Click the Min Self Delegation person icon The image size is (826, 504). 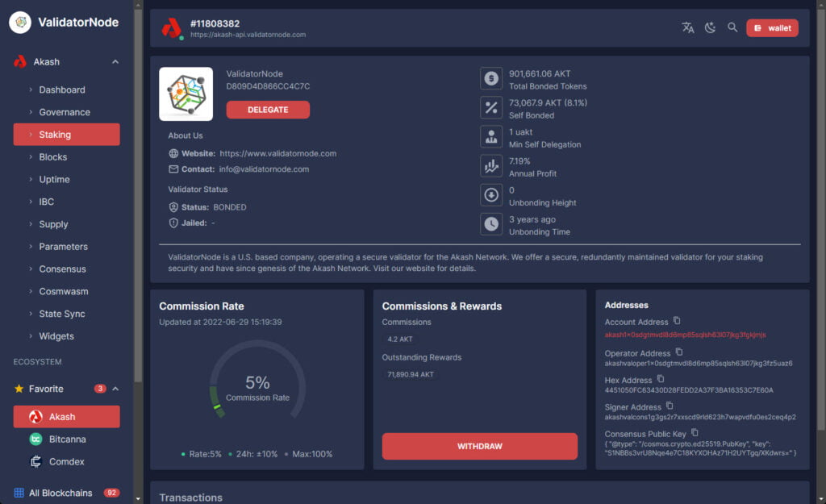point(491,136)
